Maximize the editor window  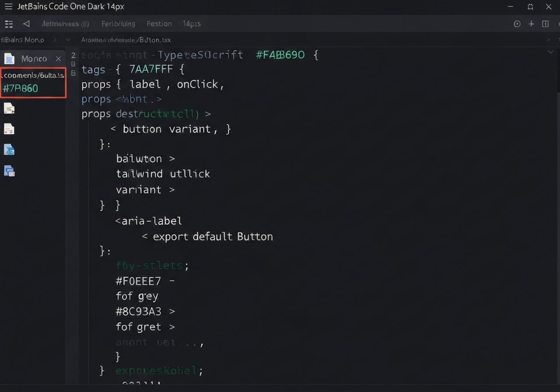coord(530,7)
